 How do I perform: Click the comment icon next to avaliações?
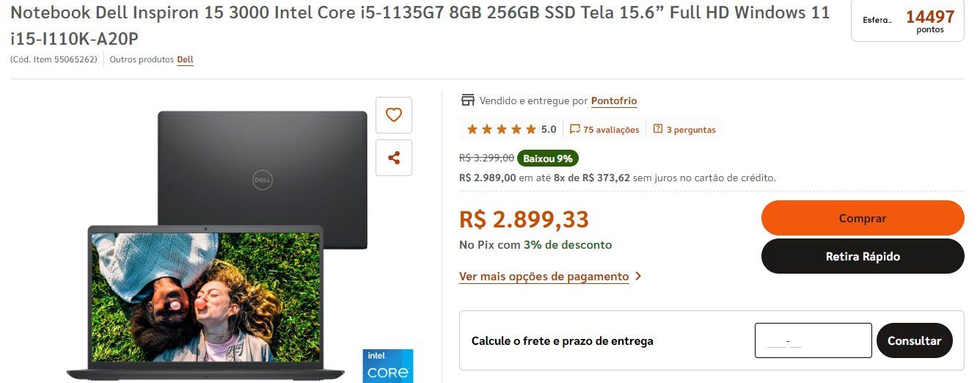tap(575, 129)
